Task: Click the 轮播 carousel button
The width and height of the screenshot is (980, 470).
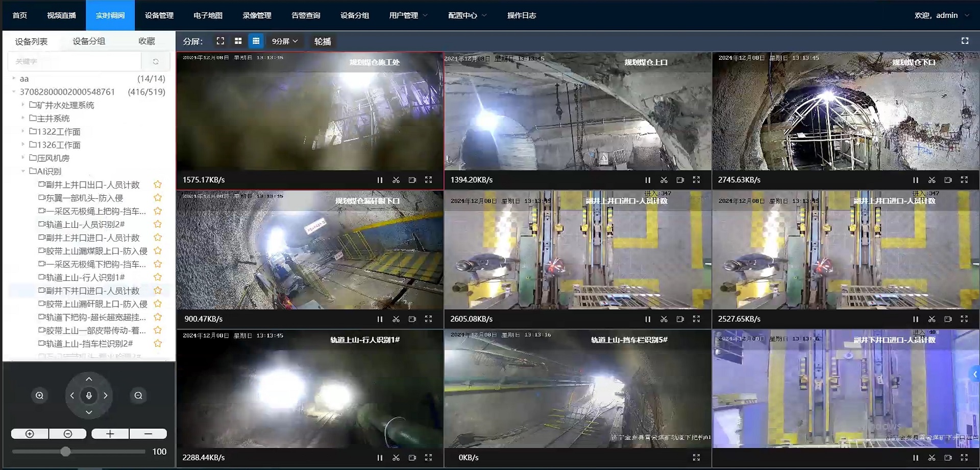Action: [323, 41]
